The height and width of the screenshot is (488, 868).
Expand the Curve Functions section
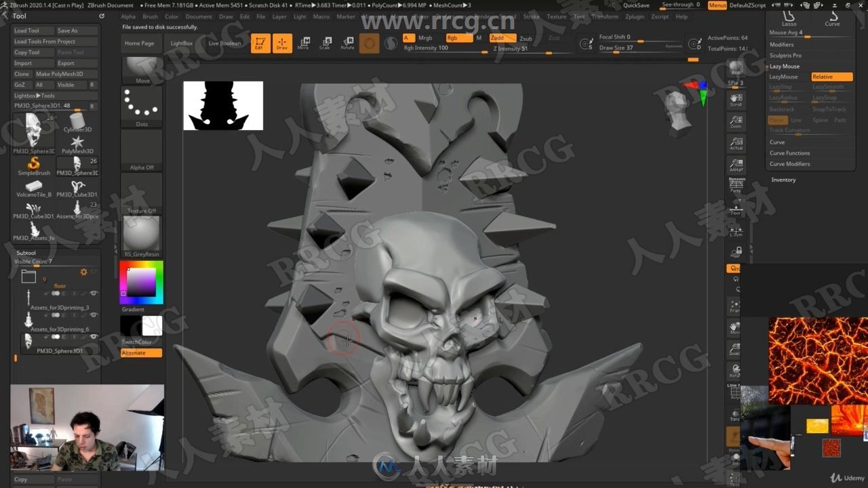tap(789, 153)
